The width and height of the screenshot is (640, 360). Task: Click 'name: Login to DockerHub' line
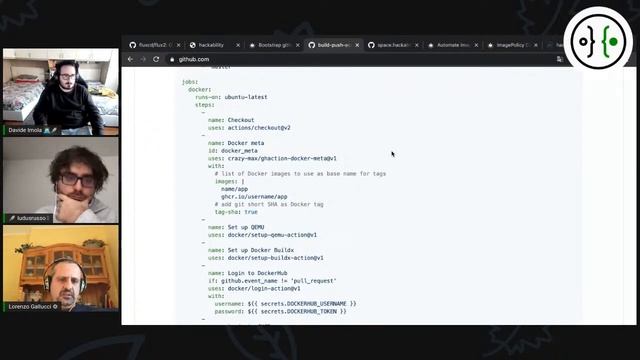247,273
